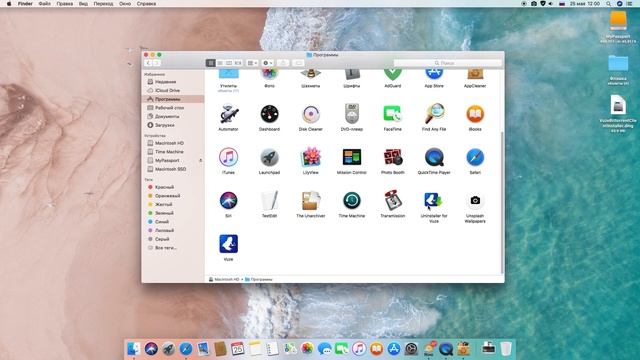Select The Unarchiver application icon

(311, 201)
